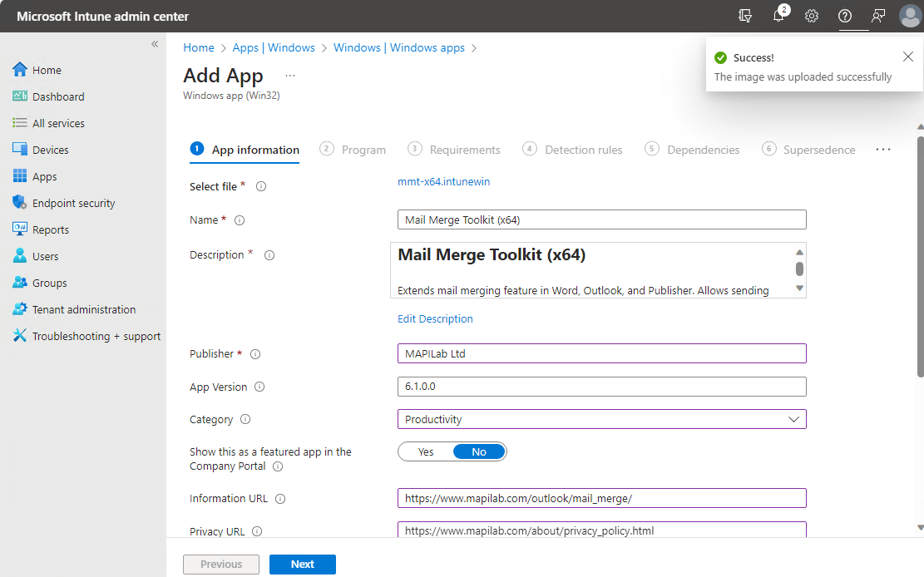The image size is (924, 577).
Task: Set featured app toggle to No
Action: point(479,452)
